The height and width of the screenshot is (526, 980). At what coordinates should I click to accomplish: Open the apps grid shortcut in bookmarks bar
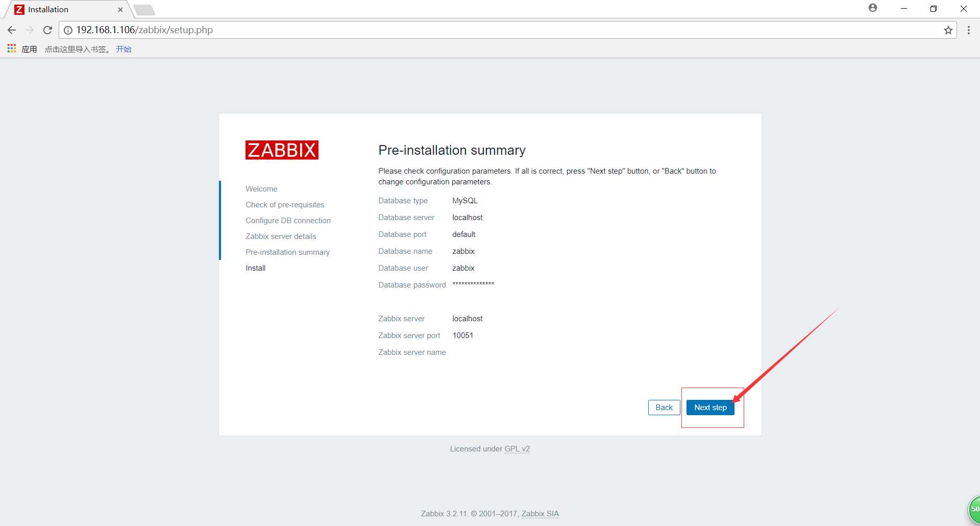pos(12,49)
